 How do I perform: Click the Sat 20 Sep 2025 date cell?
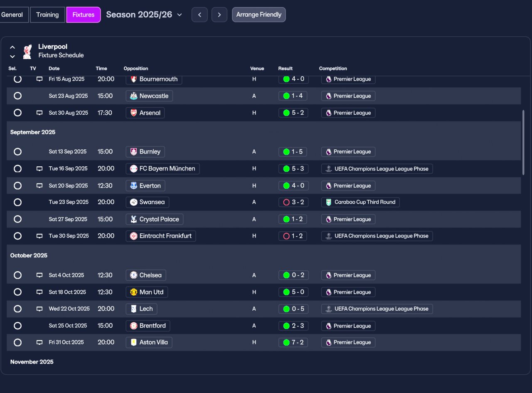point(68,185)
